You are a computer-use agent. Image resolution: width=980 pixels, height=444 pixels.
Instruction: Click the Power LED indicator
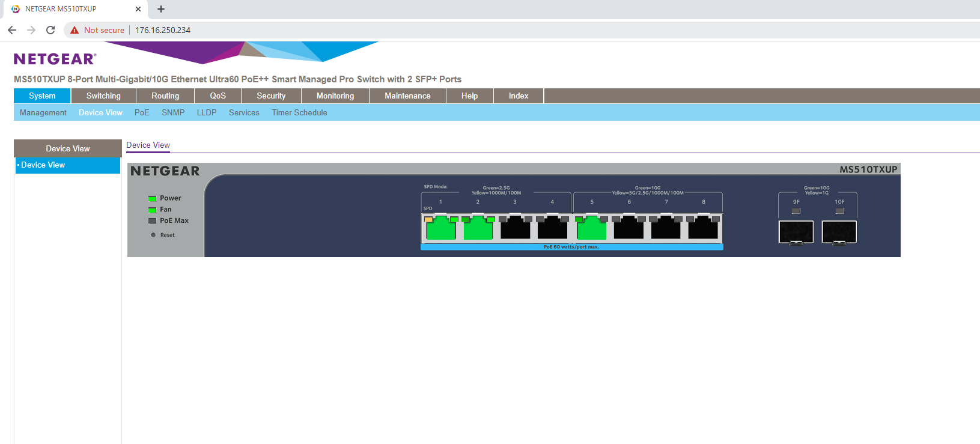(x=153, y=198)
